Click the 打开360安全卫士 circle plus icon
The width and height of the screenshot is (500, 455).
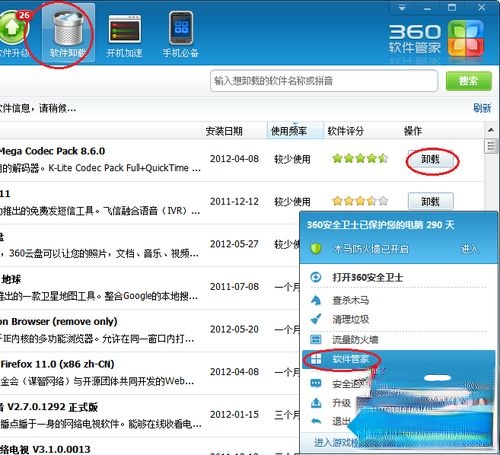click(x=316, y=277)
